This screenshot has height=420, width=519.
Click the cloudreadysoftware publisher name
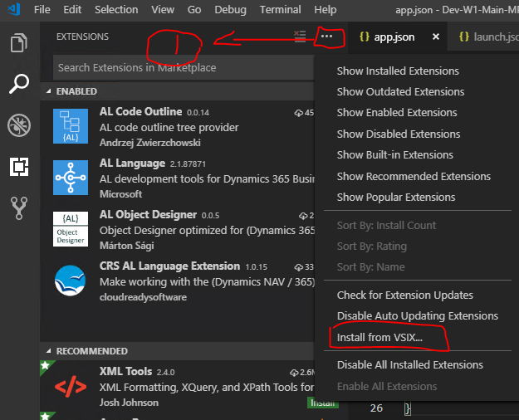tap(143, 297)
